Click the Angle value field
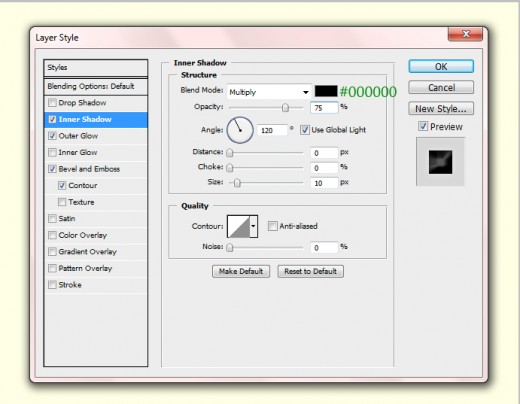 (272, 130)
